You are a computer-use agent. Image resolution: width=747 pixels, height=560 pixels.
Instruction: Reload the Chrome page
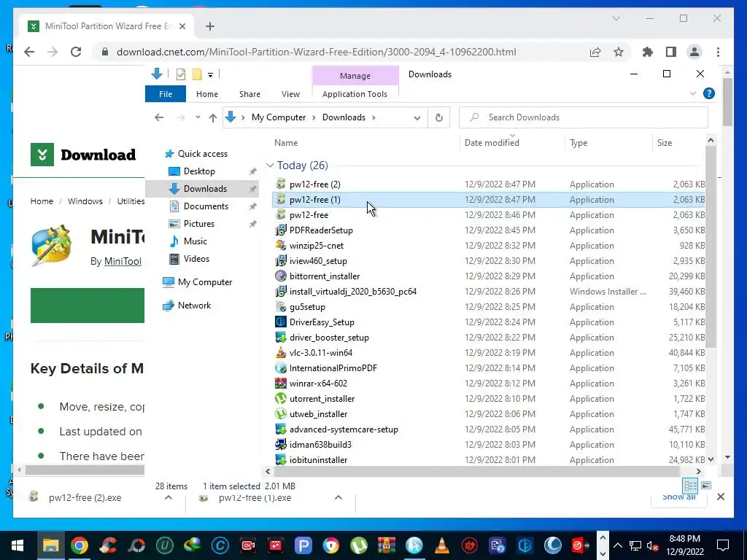coord(76,52)
